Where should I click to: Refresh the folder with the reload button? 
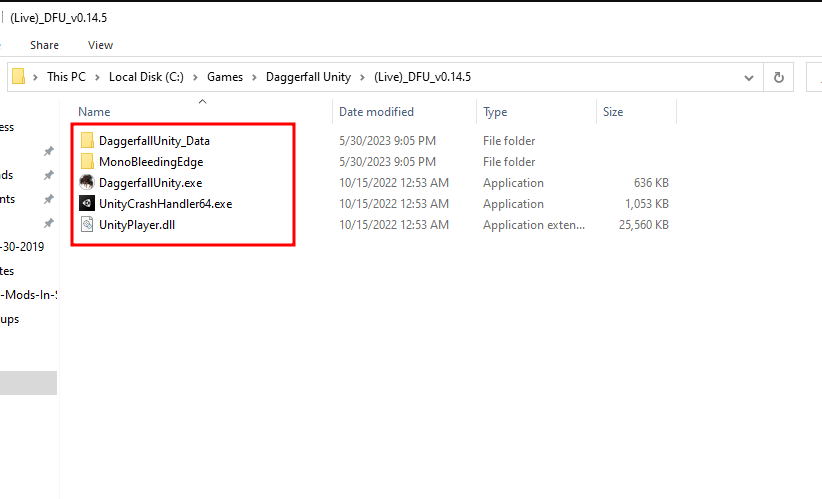click(778, 77)
